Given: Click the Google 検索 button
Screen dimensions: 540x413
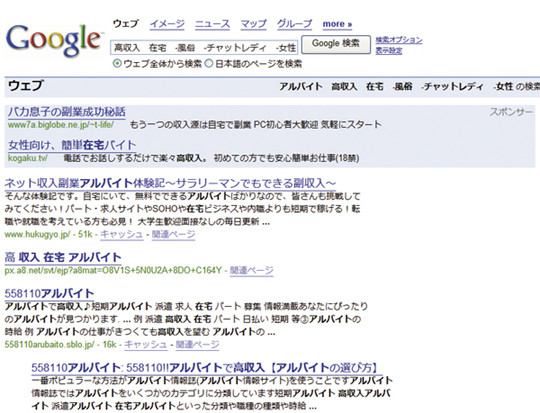Looking at the screenshot, I should click(x=336, y=44).
